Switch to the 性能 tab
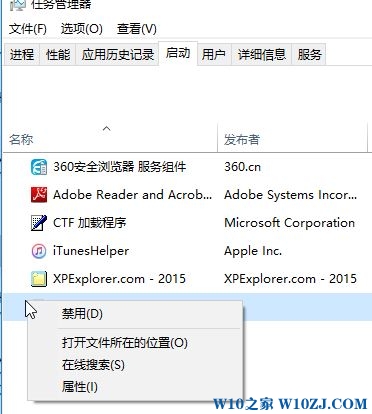Viewport: 372px width, 414px height. pos(58,54)
